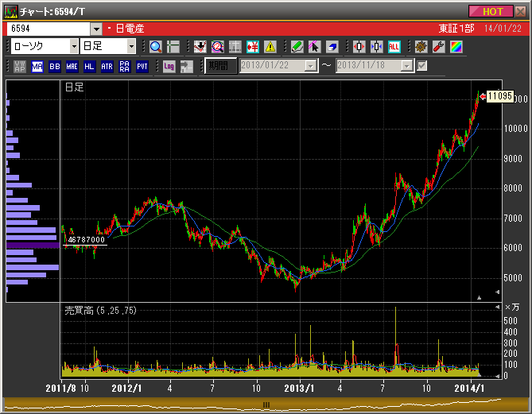Open the wrench settings tool
Screen dimensions: 532x414
(438, 47)
